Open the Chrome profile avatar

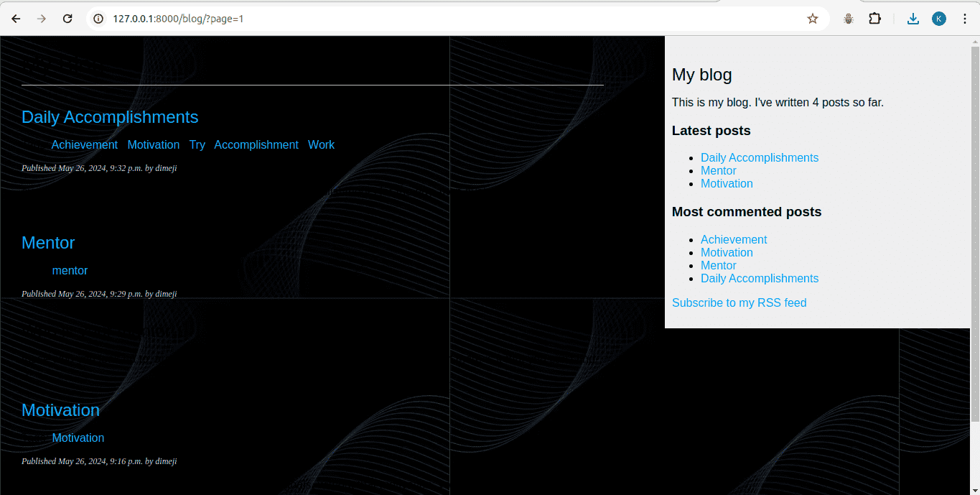938,19
